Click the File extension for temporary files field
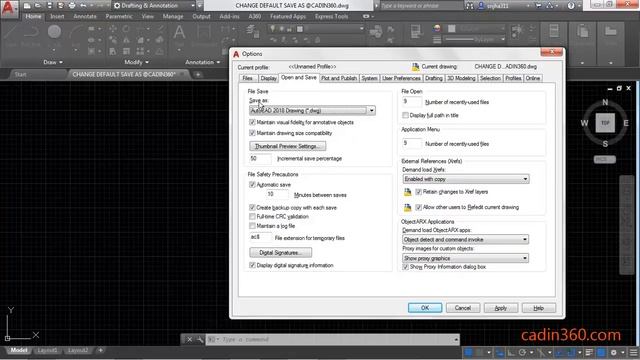640x360 pixels. pos(260,238)
